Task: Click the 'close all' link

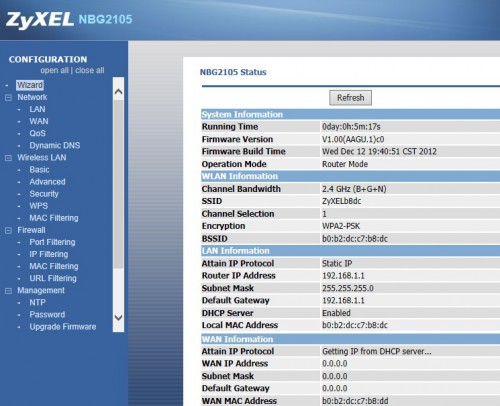Action: pos(90,70)
